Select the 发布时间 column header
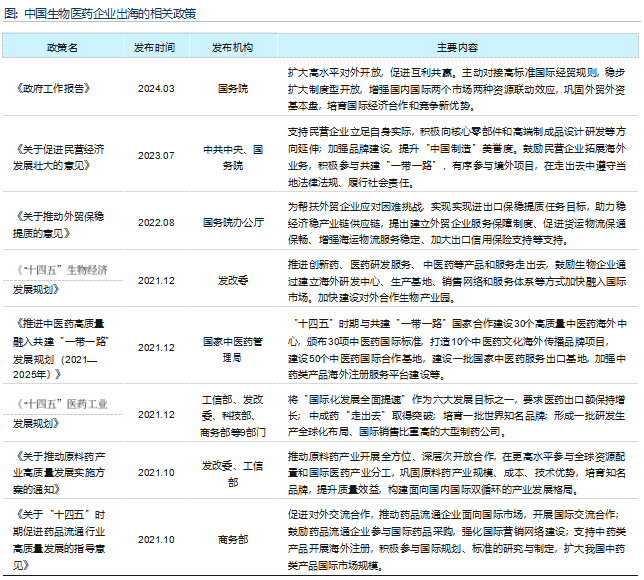This screenshot has height=580, width=644. click(156, 47)
